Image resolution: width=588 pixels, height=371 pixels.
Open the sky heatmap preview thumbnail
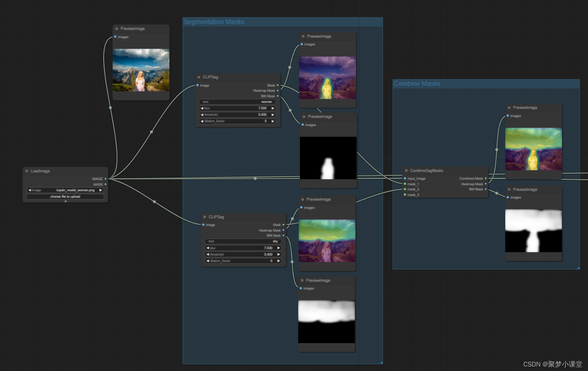pyautogui.click(x=327, y=241)
